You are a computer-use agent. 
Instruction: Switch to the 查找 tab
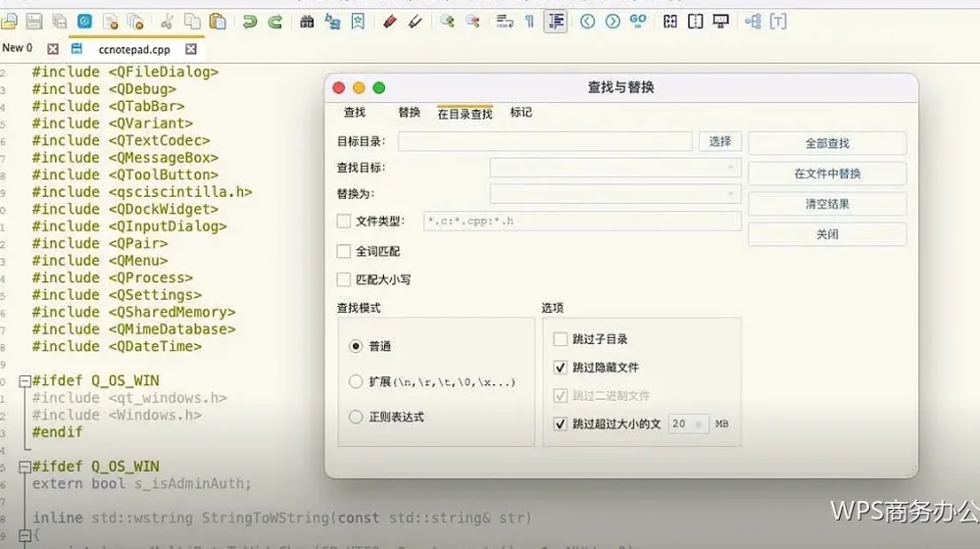pyautogui.click(x=355, y=112)
